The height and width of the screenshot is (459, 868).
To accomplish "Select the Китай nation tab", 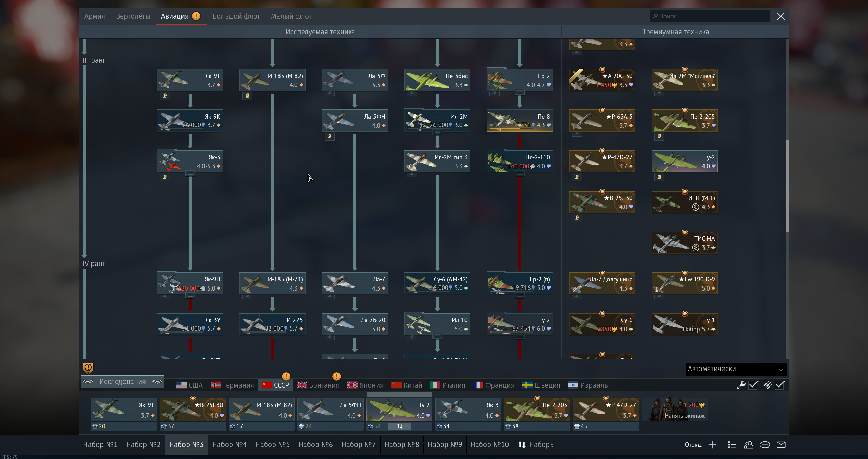I will tap(407, 385).
